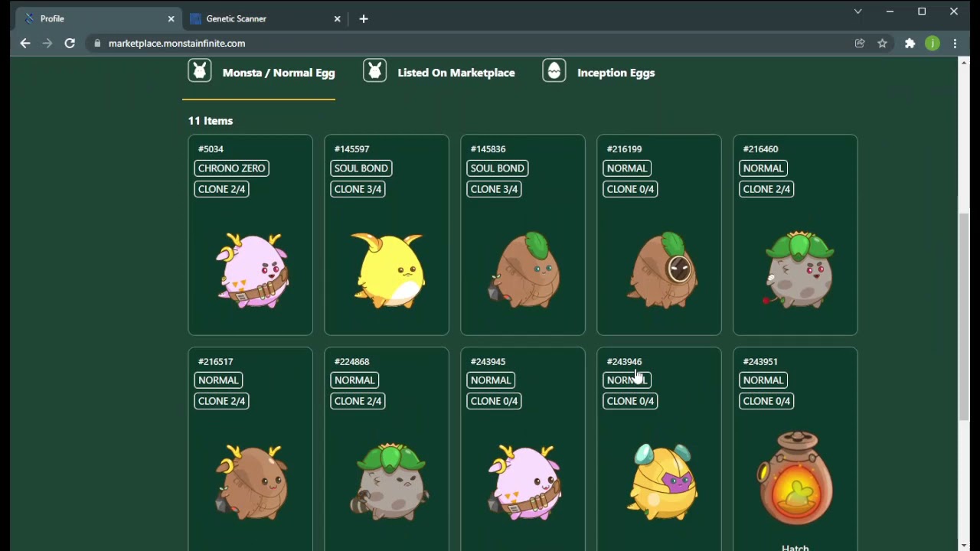The height and width of the screenshot is (551, 980).
Task: Click the CLONE 0/4 badge on #243951
Action: click(x=766, y=401)
